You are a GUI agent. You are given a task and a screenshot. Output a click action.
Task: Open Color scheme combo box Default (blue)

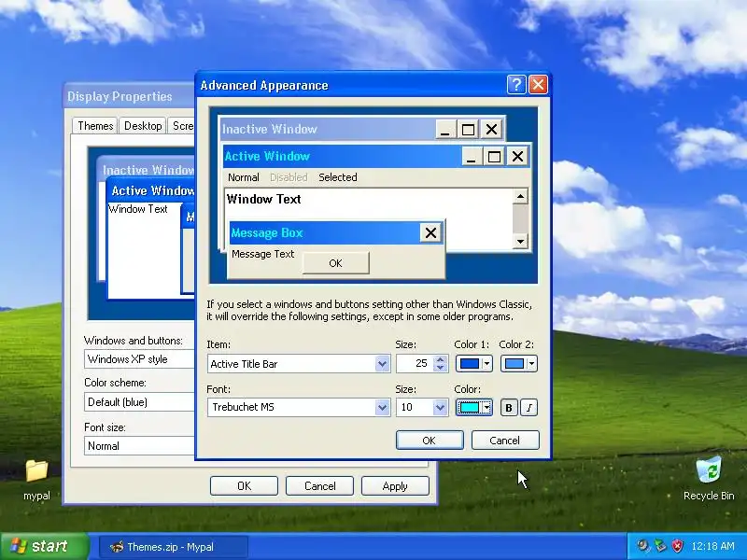point(139,402)
